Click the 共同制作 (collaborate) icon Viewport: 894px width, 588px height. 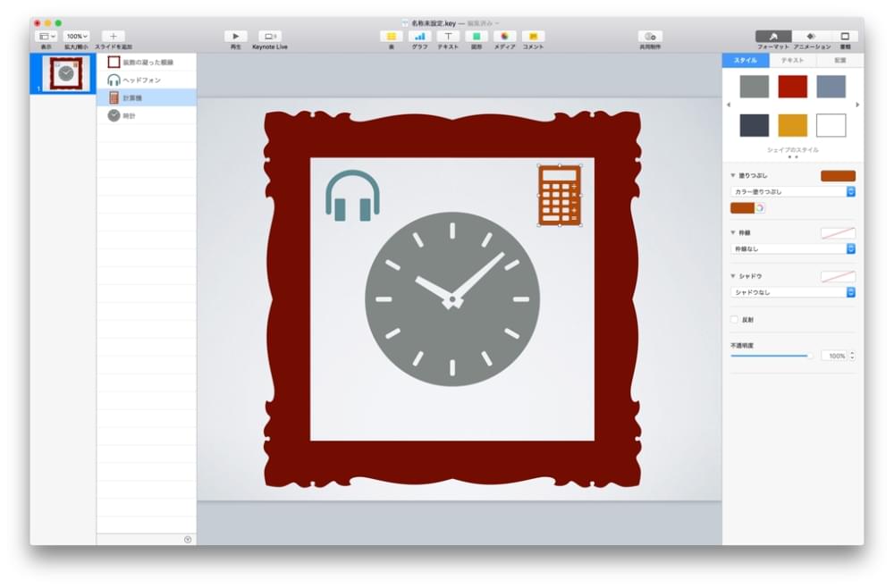650,37
